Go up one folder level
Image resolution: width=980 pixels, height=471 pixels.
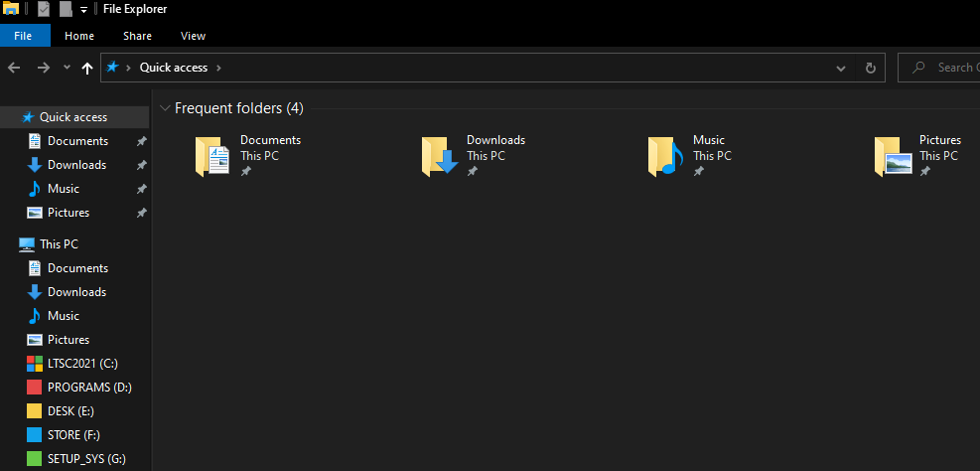87,68
